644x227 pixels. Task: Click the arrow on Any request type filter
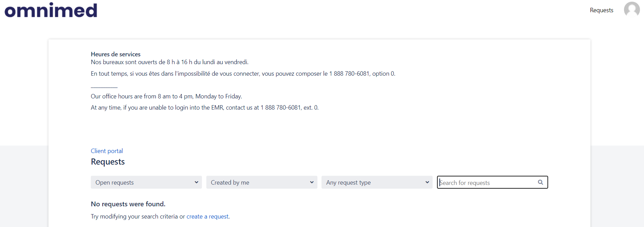click(427, 182)
